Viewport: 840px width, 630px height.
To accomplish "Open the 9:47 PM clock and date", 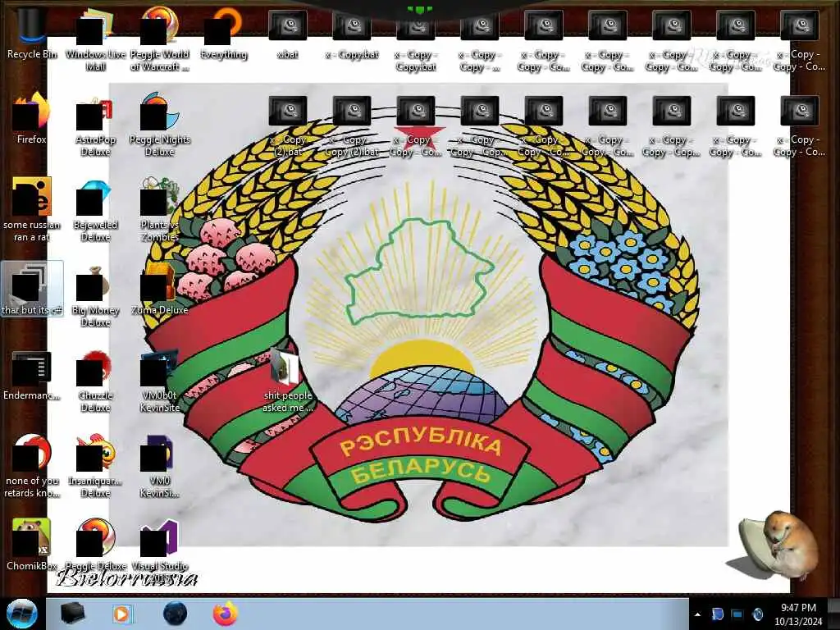I will click(798, 614).
